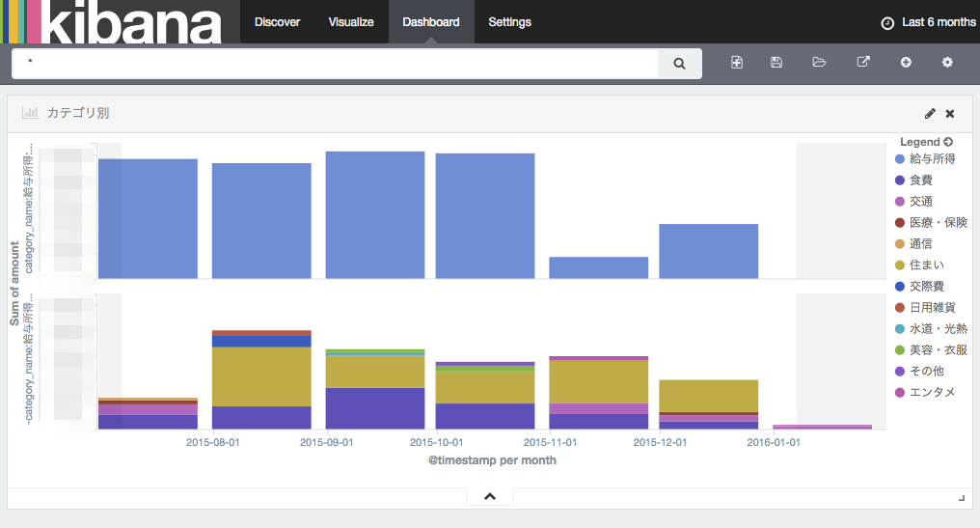
Task: Edit the カテゴリ別 panel with pencil icon
Action: [x=930, y=113]
